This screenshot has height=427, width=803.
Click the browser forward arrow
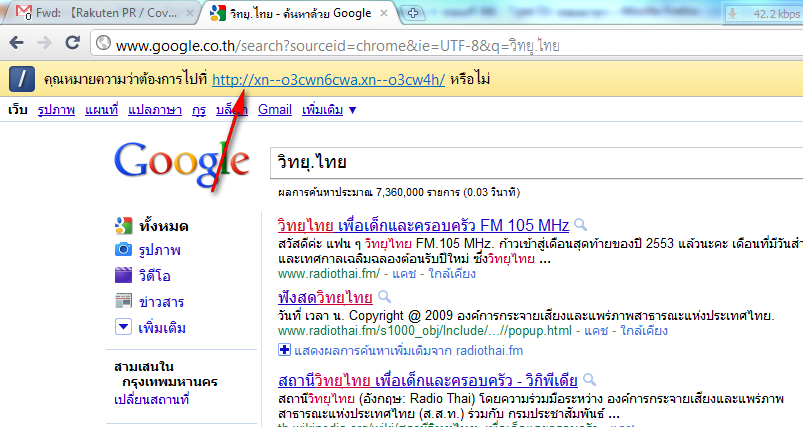(x=45, y=43)
